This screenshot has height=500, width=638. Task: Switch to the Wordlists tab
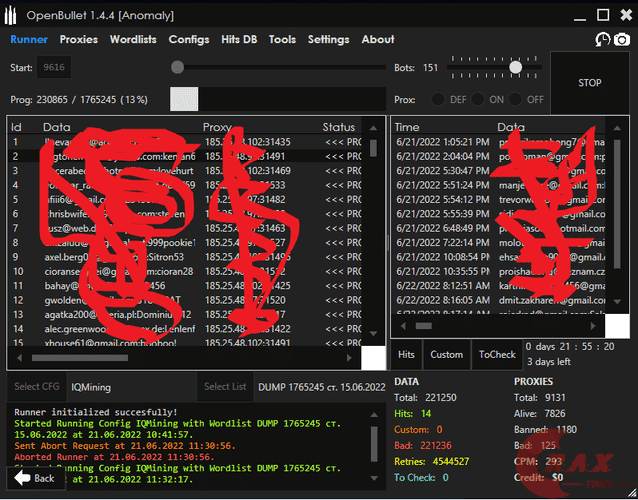pos(131,40)
